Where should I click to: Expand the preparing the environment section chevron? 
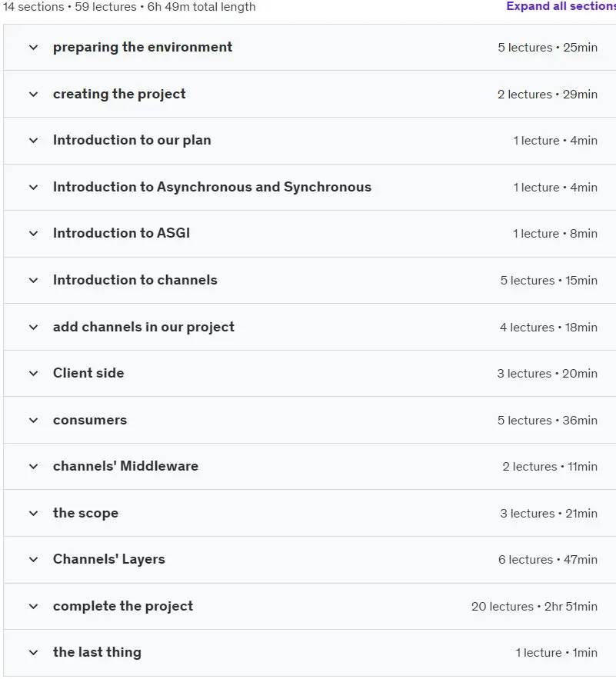[33, 48]
